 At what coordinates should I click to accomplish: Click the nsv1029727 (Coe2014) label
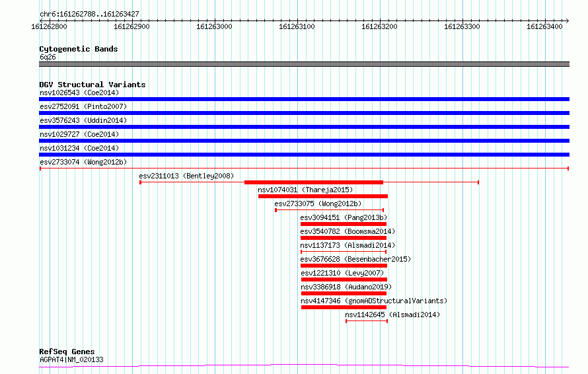click(x=79, y=134)
